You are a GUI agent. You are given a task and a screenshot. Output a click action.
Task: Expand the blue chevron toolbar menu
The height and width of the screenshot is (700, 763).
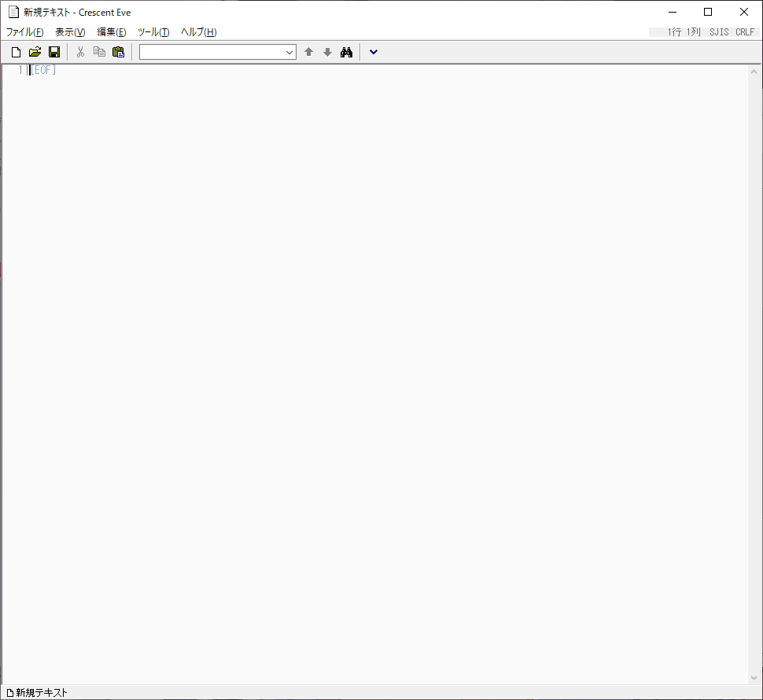tap(374, 53)
